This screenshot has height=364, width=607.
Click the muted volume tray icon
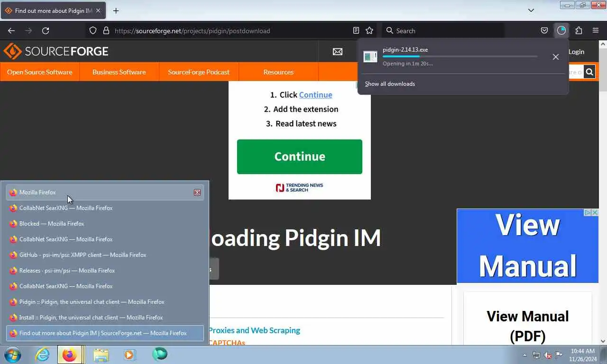pos(548,355)
